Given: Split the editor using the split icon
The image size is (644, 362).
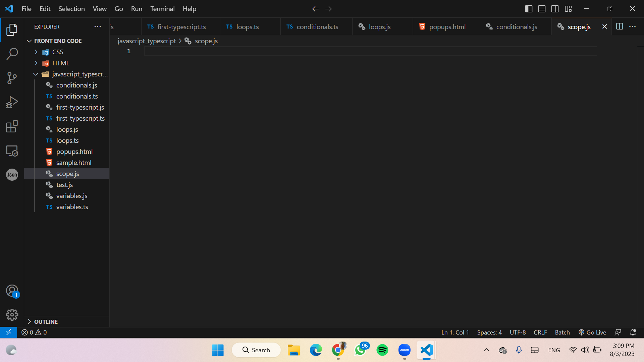Looking at the screenshot, I should [620, 26].
